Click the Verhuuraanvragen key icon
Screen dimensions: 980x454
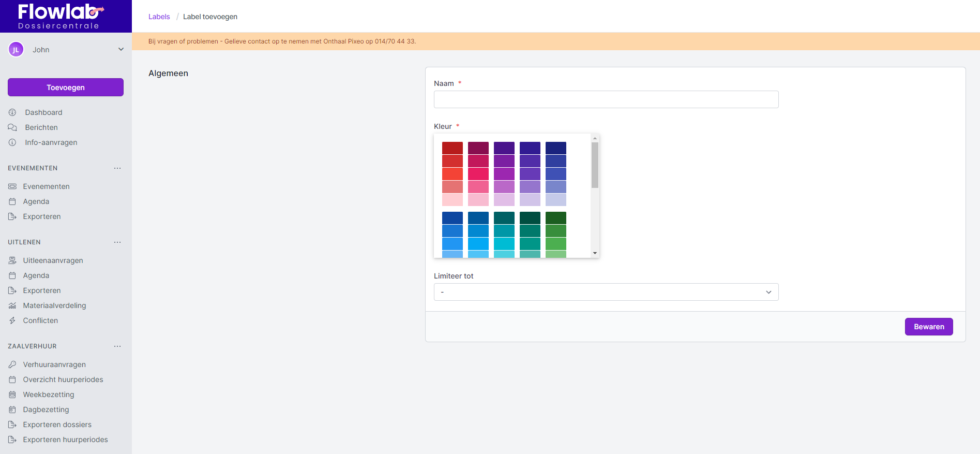pos(12,364)
